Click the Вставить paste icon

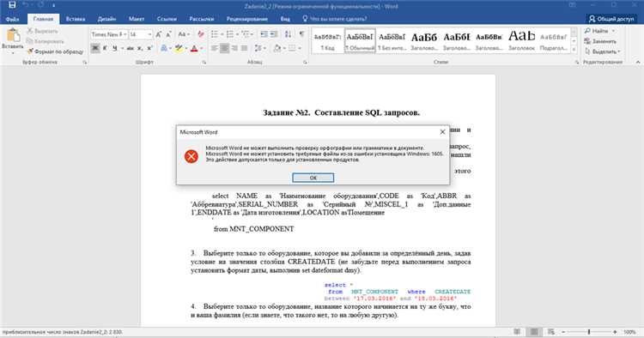13,36
